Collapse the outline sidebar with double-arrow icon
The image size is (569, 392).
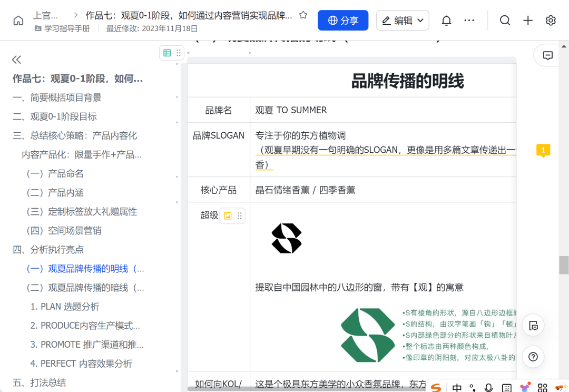(16, 60)
